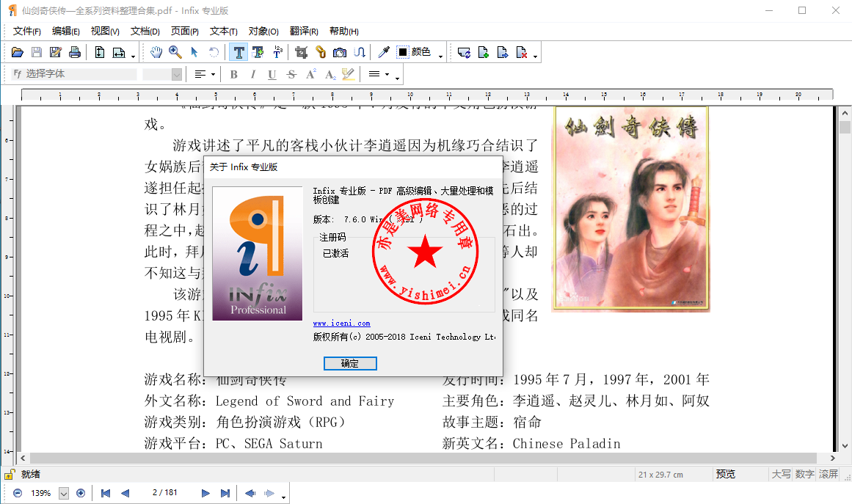Viewport: 852px width, 504px height.
Task: Click the delete page icon
Action: [522, 52]
